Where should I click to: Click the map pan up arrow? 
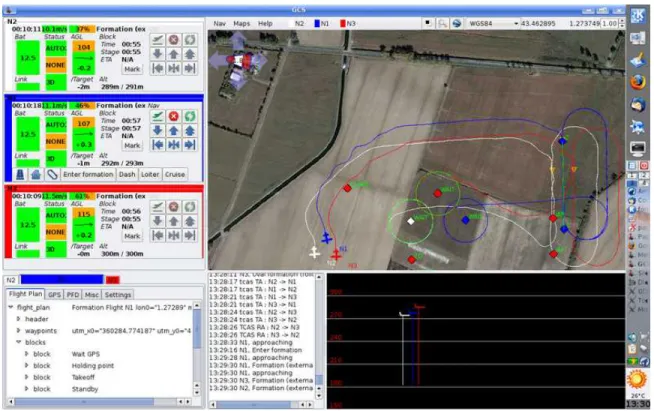[238, 41]
